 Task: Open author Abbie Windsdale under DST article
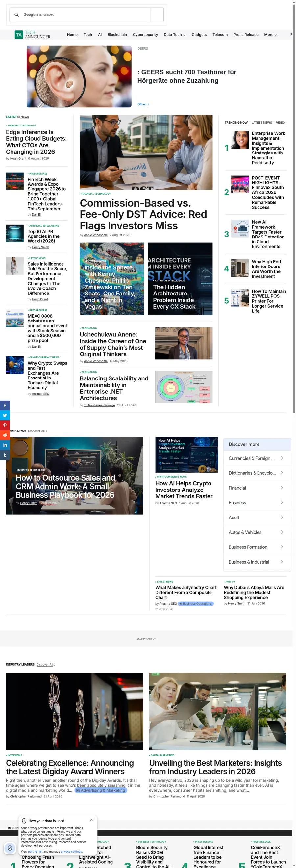(95, 235)
